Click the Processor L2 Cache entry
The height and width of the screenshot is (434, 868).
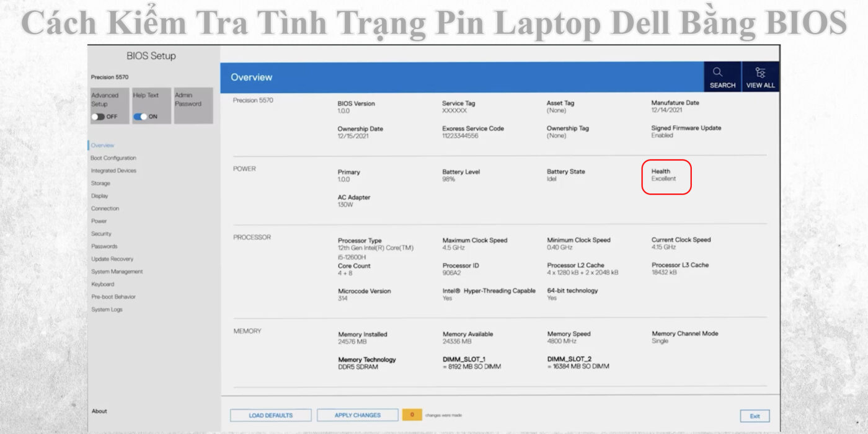[x=583, y=268]
